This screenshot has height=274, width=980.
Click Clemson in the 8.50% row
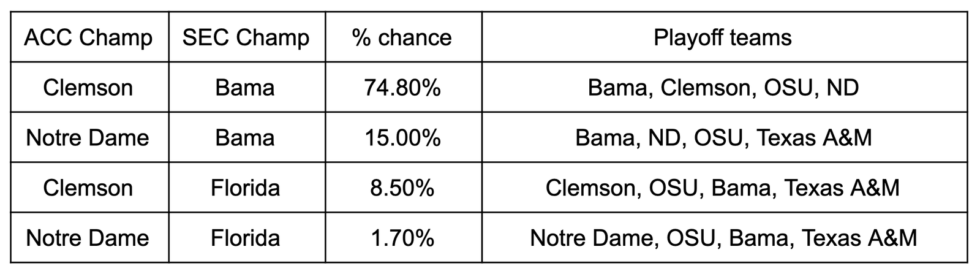[88, 188]
